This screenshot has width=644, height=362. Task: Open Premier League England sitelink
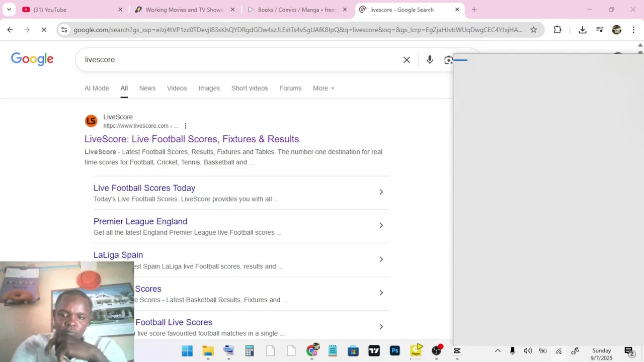tap(140, 221)
